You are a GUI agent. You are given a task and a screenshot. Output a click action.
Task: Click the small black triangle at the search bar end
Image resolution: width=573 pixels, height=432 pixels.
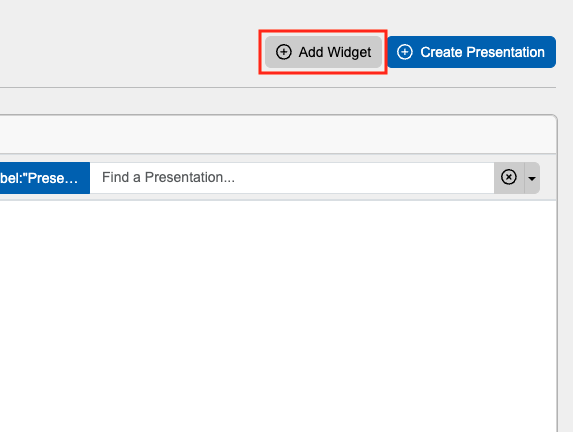click(532, 179)
